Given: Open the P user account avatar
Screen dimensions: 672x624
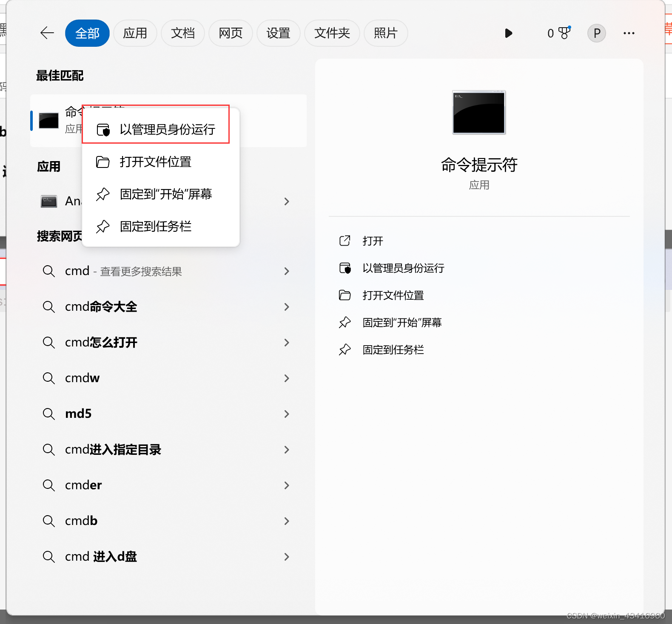Looking at the screenshot, I should pos(597,33).
